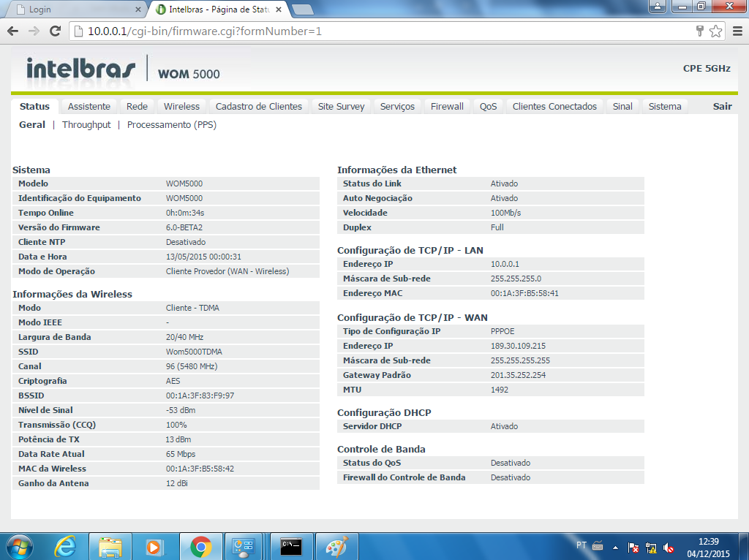Screen dimensions: 749x560
Task: Open Cadastro de Clientes tab
Action: (258, 107)
